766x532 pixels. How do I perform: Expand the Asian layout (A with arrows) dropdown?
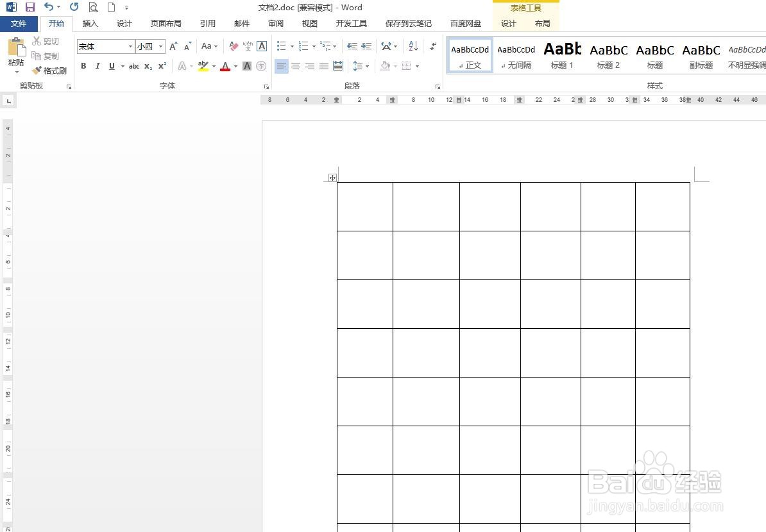coord(389,46)
